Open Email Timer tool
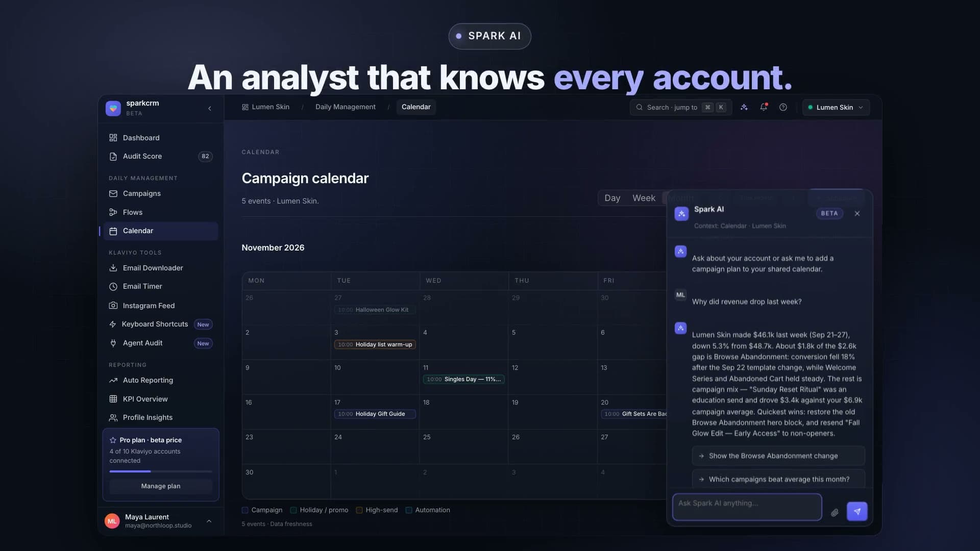980x551 pixels. point(160,286)
